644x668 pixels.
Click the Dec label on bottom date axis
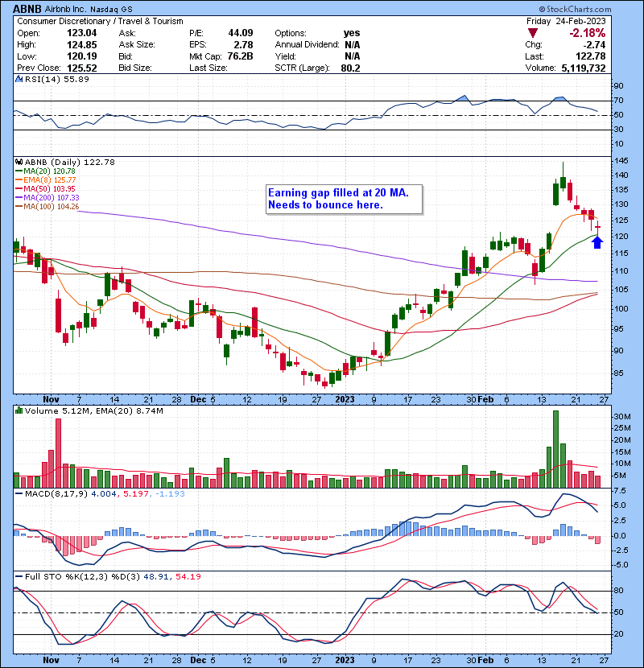point(198,660)
